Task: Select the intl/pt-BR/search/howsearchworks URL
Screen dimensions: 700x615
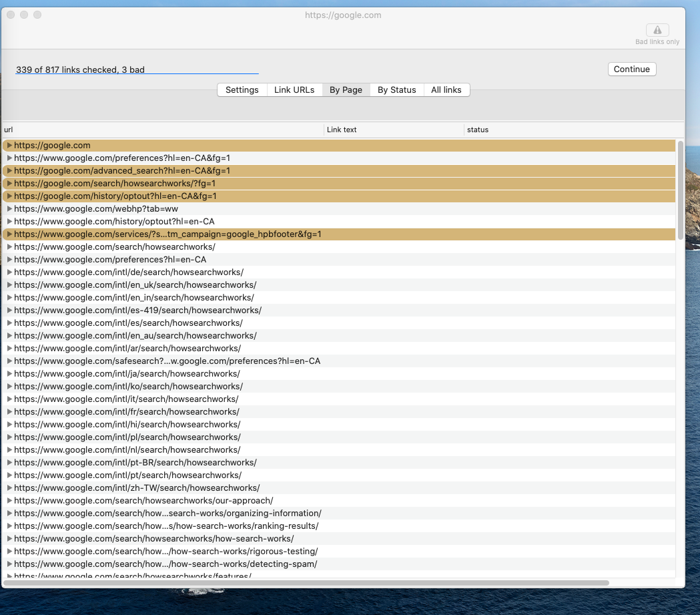Action: 135,462
